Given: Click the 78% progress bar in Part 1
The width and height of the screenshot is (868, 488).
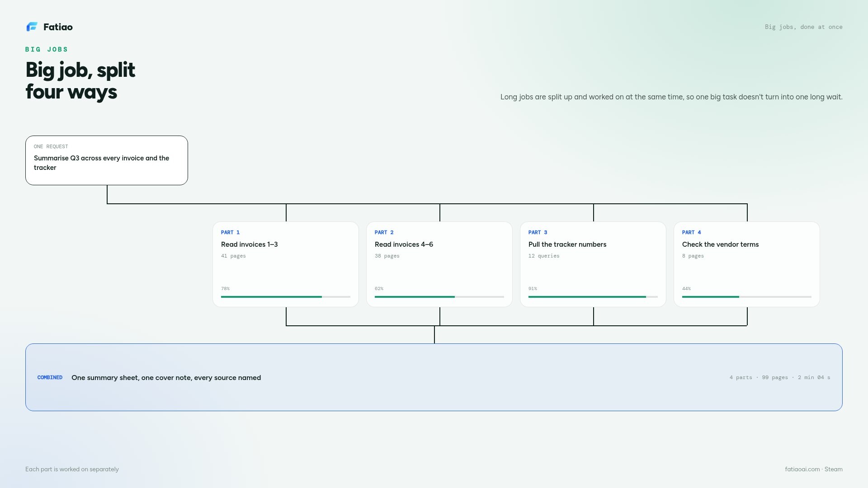Looking at the screenshot, I should (x=286, y=297).
